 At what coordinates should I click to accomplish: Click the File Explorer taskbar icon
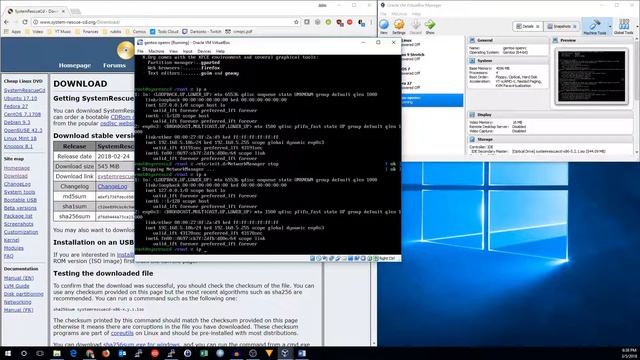tap(57, 353)
